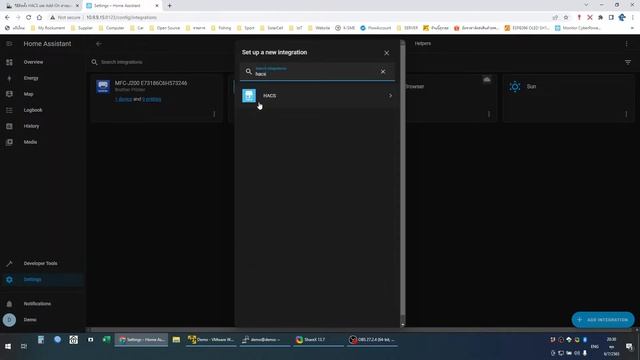Click the magnifier icon in dialog search
Image resolution: width=640 pixels, height=360 pixels.
[x=249, y=71]
